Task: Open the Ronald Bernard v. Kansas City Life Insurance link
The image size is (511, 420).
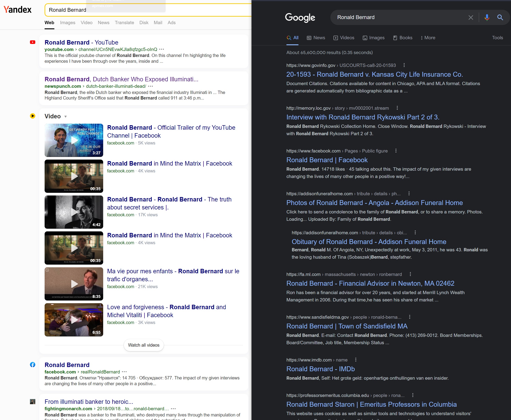Action: (374, 74)
